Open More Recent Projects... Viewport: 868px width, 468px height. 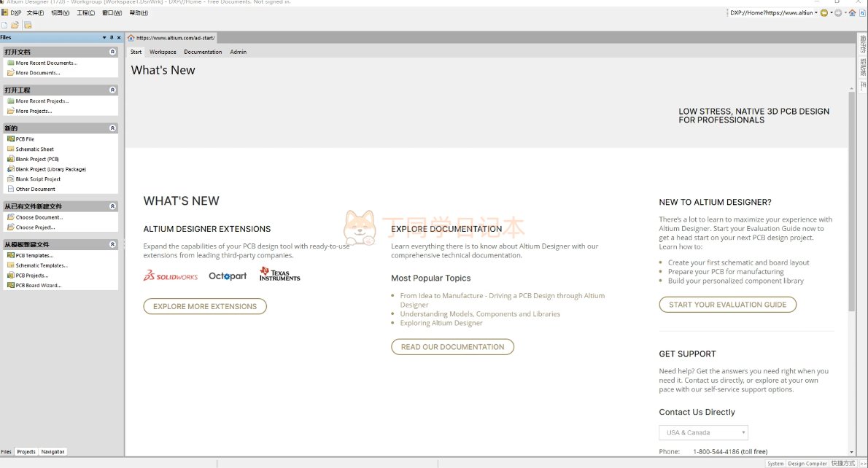tap(42, 101)
